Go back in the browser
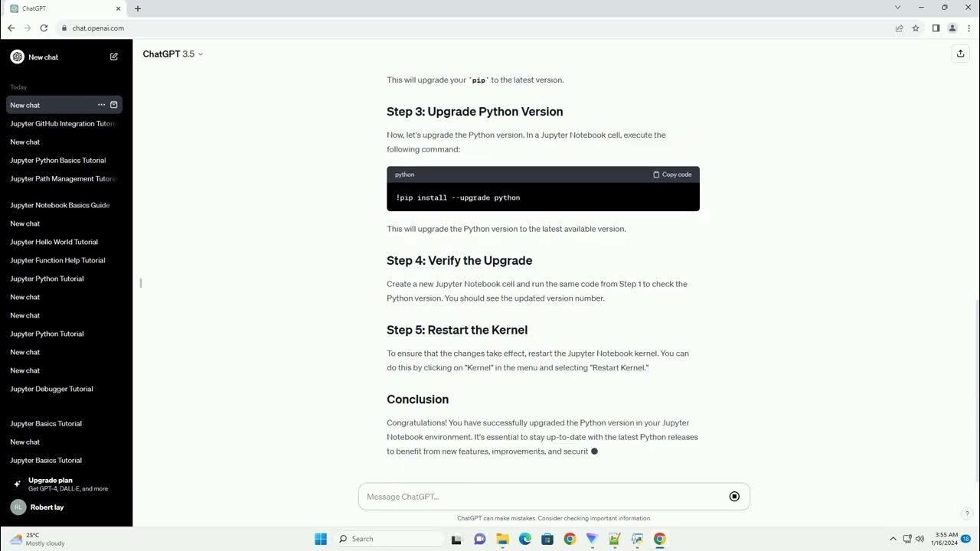Image resolution: width=980 pixels, height=551 pixels. pos(11,28)
